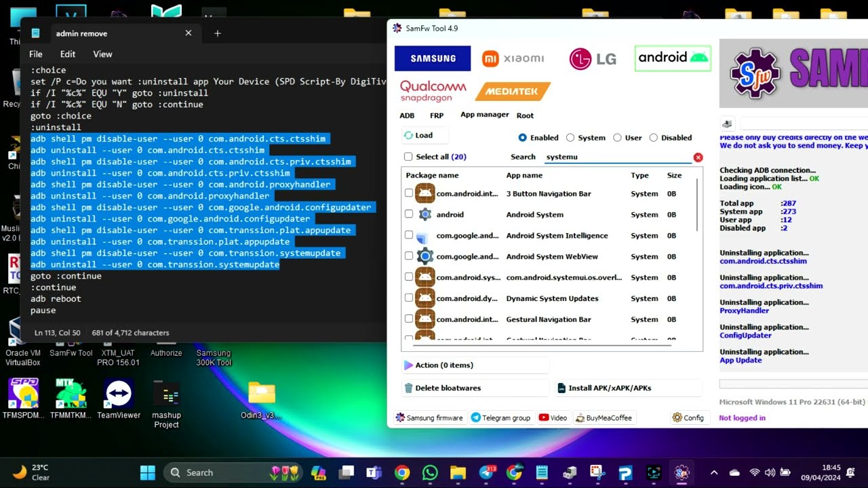
Task: Click the Not logged in link
Action: [742, 418]
